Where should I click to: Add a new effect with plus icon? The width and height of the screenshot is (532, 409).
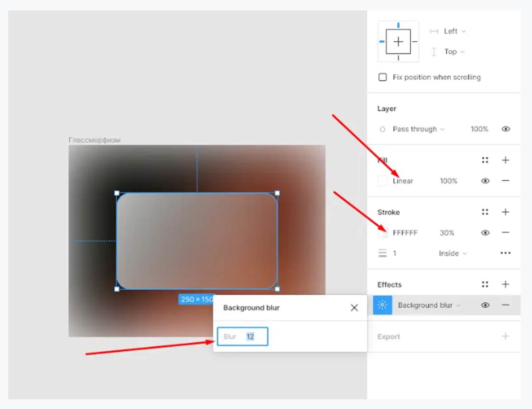(505, 284)
